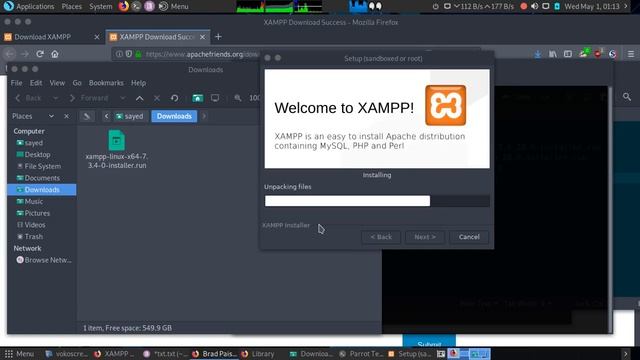
Task: Open the System menu in top panel
Action: (x=100, y=7)
